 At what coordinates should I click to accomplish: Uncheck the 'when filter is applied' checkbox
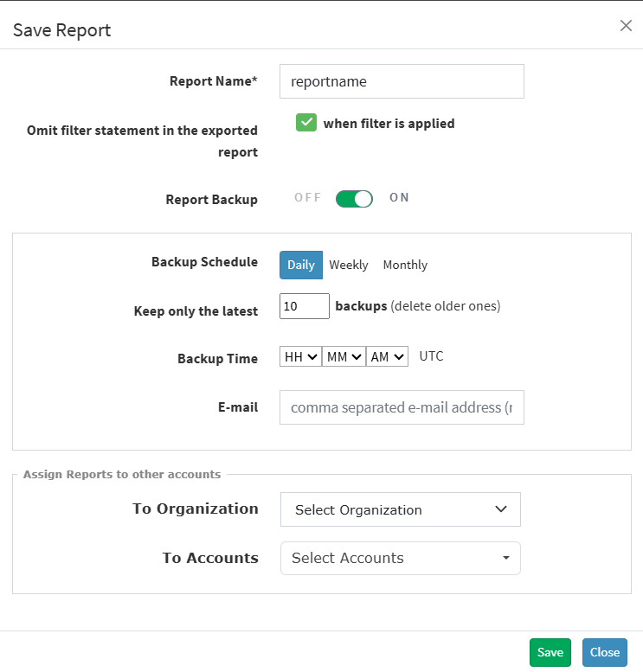click(x=306, y=123)
